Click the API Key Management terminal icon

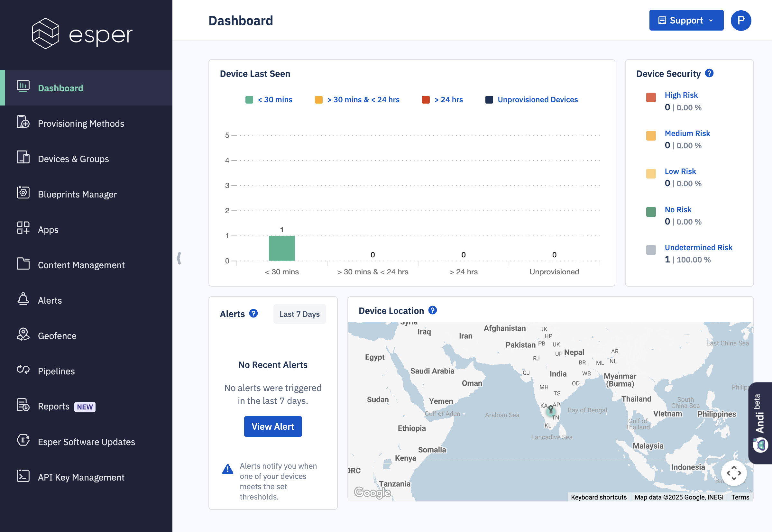23,476
